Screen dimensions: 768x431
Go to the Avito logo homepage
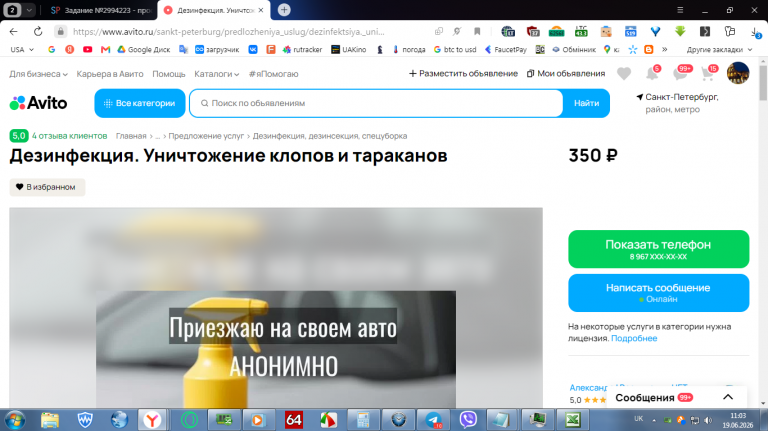pyautogui.click(x=38, y=103)
